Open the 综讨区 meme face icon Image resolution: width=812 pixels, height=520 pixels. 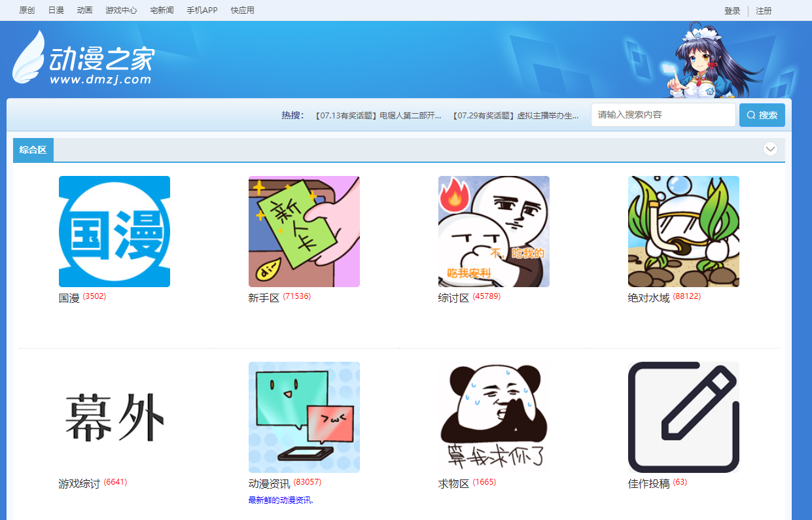tap(494, 232)
